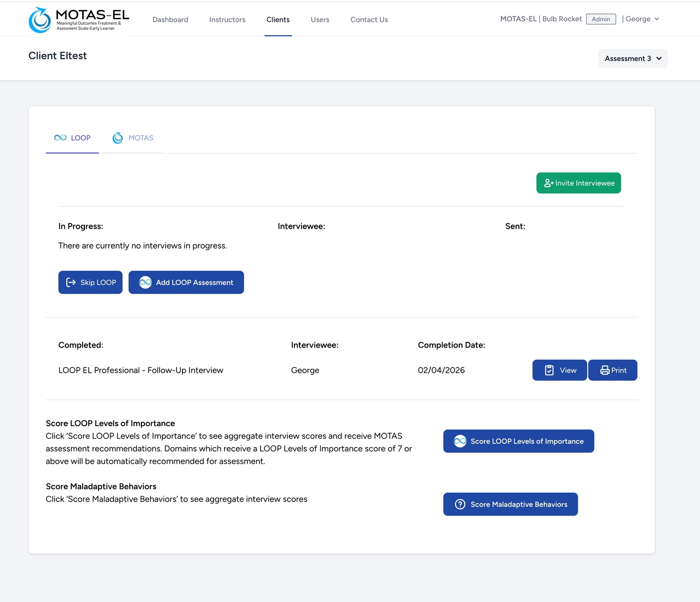This screenshot has width=700, height=602.
Task: Open the George user menu
Action: tap(638, 19)
